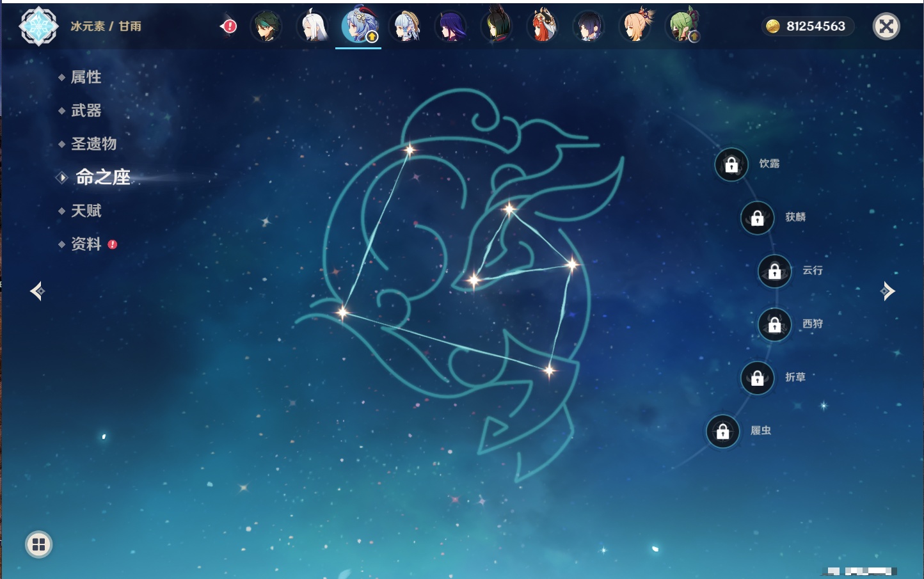The image size is (924, 579).
Task: Click the 饮露 label text
Action: (769, 164)
